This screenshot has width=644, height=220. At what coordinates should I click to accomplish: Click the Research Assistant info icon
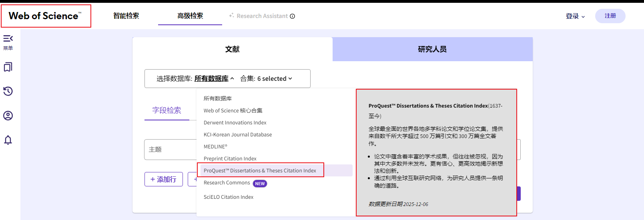point(293,16)
